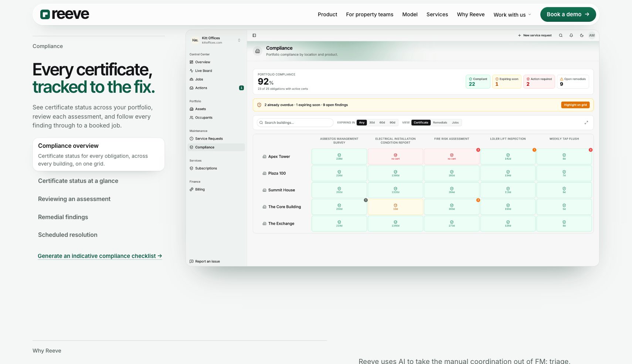Switch view to Remedials

pos(440,123)
